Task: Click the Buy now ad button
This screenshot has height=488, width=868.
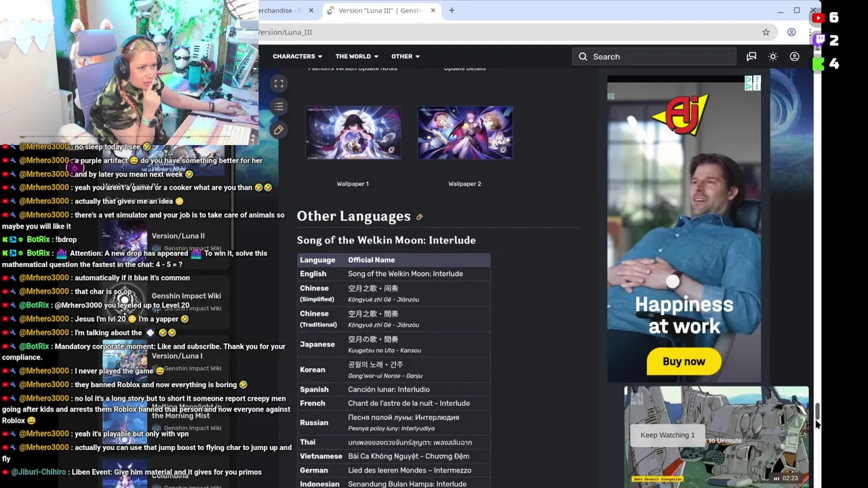Action: [684, 361]
